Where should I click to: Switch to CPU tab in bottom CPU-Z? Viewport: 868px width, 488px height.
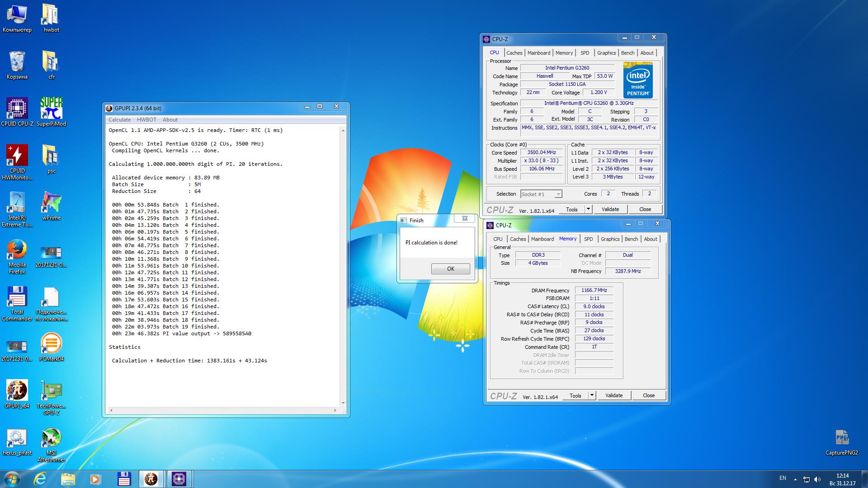[498, 239]
